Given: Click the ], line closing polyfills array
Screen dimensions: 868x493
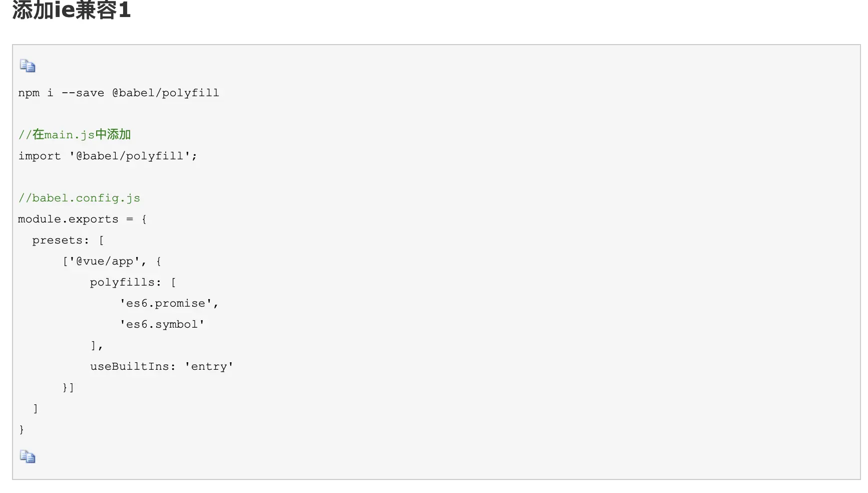Looking at the screenshot, I should click(x=97, y=345).
